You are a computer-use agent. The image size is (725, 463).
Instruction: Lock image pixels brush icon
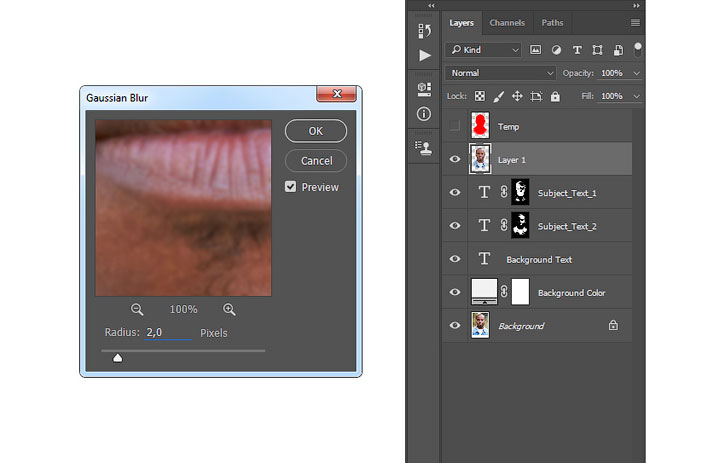(498, 96)
